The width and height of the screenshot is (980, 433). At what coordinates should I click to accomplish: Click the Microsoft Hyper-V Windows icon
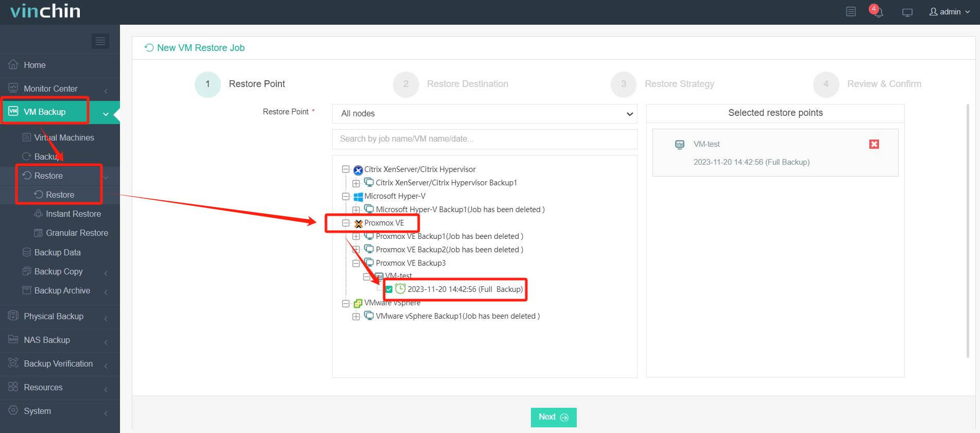pos(358,197)
